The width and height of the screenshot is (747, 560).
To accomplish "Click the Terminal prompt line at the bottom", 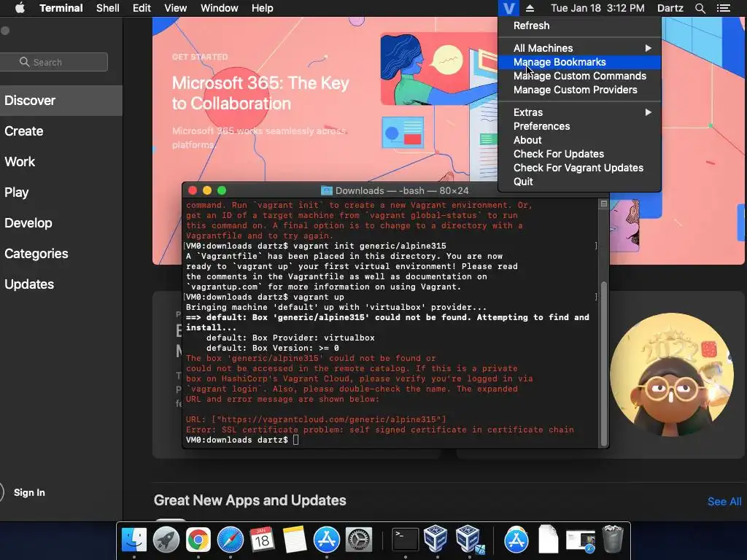I will pos(242,440).
